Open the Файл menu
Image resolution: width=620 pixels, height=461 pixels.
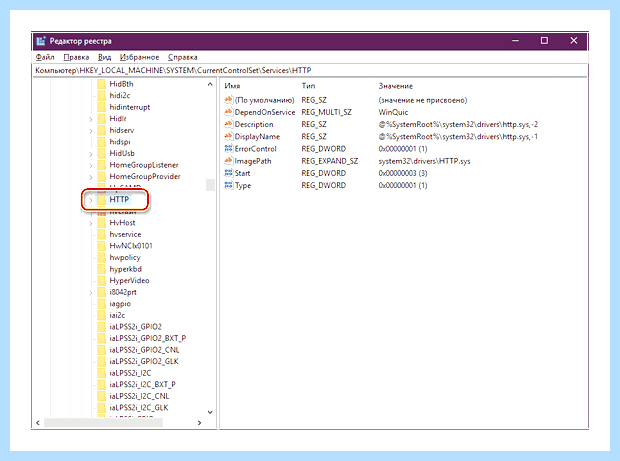point(45,57)
